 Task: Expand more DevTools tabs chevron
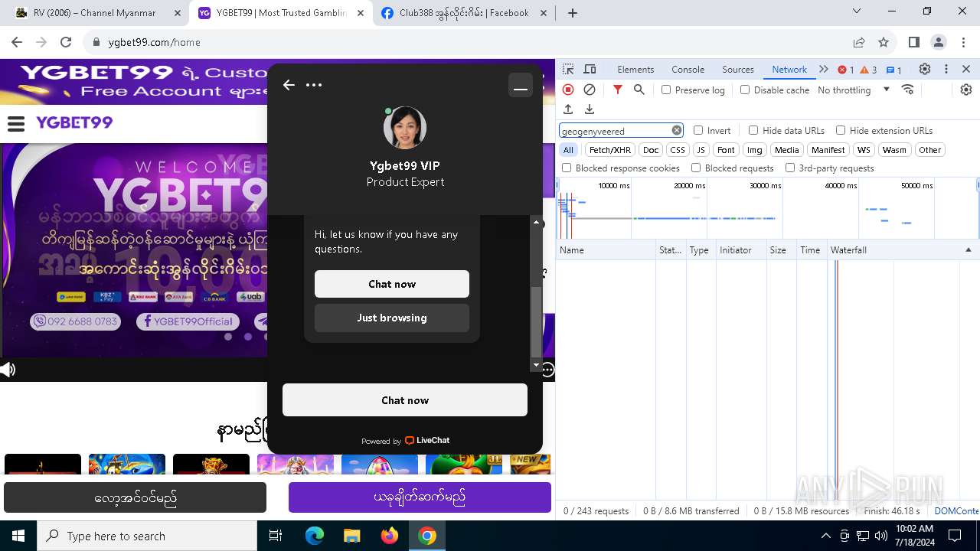click(x=824, y=69)
